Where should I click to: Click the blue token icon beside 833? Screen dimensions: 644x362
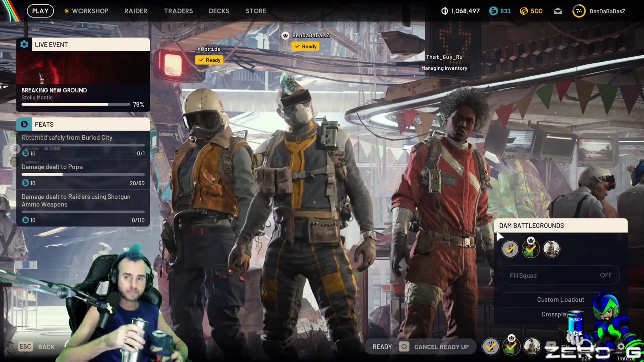pos(494,11)
